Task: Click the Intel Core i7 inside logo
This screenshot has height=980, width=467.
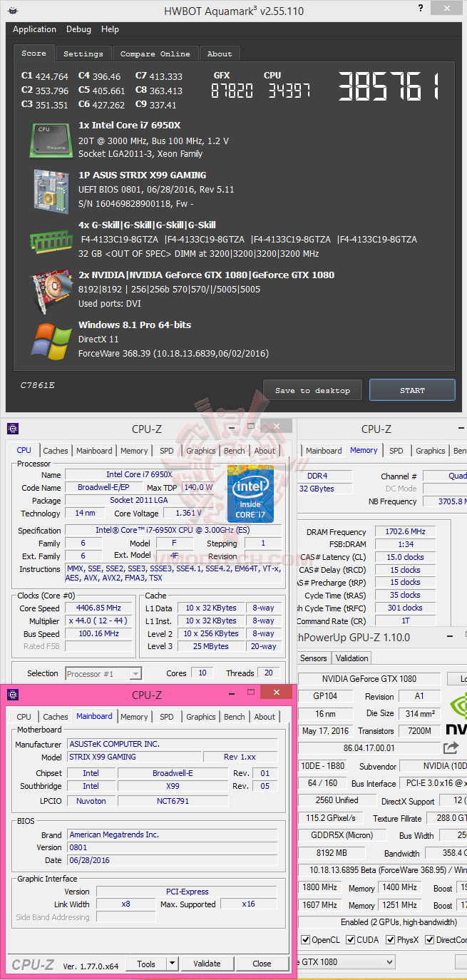Action: tap(250, 493)
